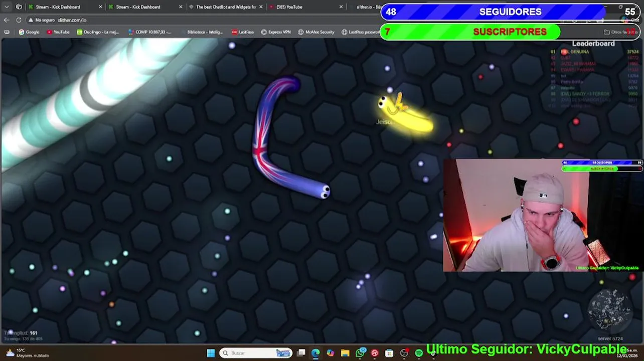Click the yellow banana snake head
The width and height of the screenshot is (644, 361).
coord(384,103)
